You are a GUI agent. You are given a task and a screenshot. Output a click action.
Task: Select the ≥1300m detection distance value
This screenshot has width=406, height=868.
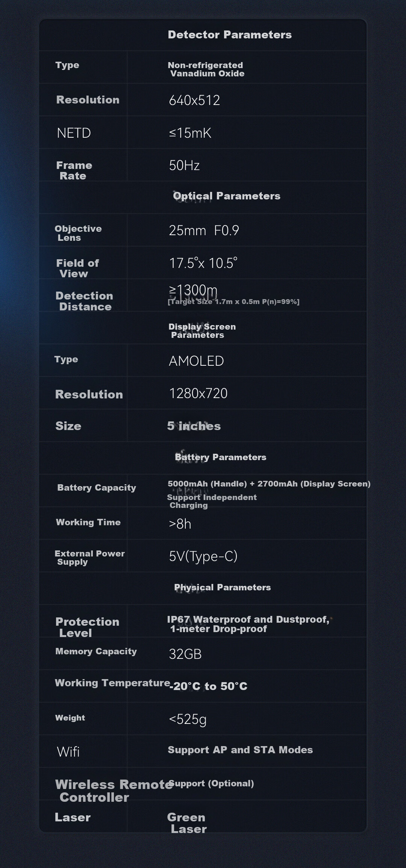pyautogui.click(x=193, y=290)
